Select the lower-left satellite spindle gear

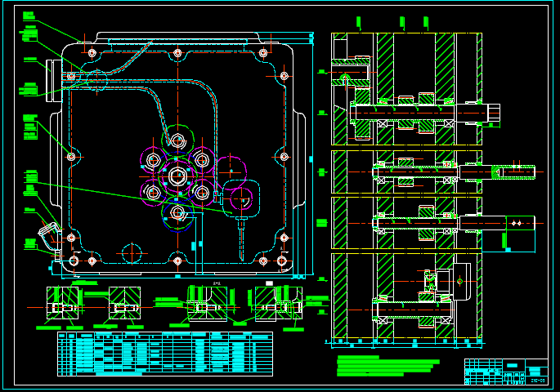pyautogui.click(x=153, y=193)
